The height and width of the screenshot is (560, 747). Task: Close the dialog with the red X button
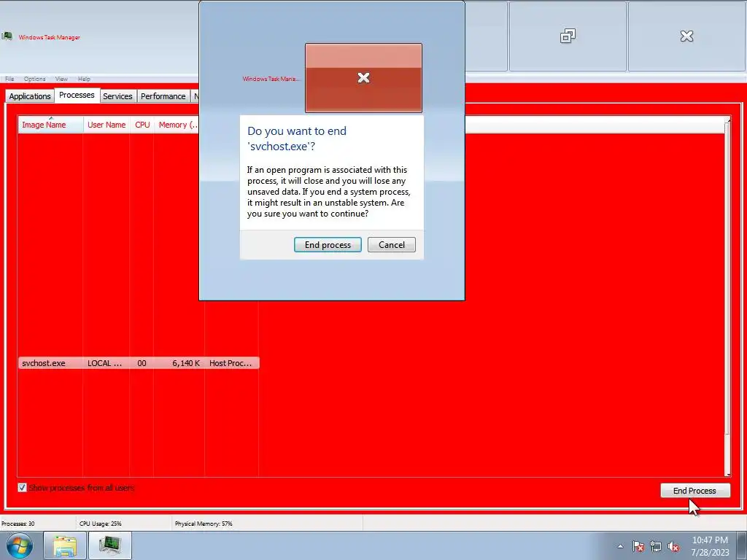pyautogui.click(x=363, y=78)
